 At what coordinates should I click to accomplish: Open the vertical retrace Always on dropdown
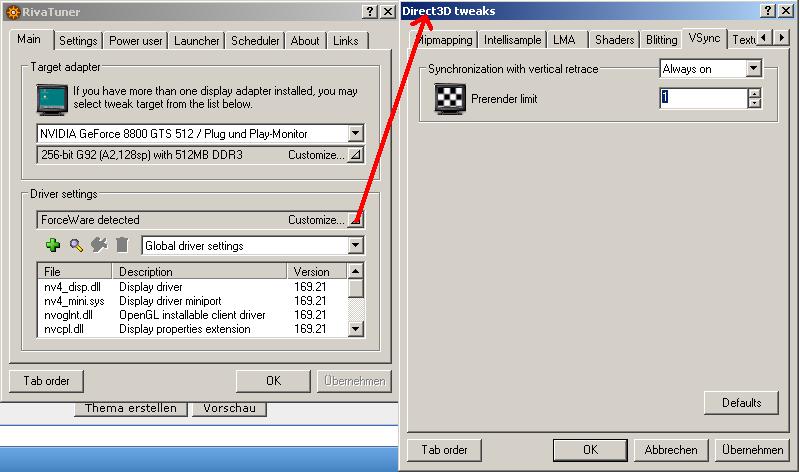tap(754, 68)
